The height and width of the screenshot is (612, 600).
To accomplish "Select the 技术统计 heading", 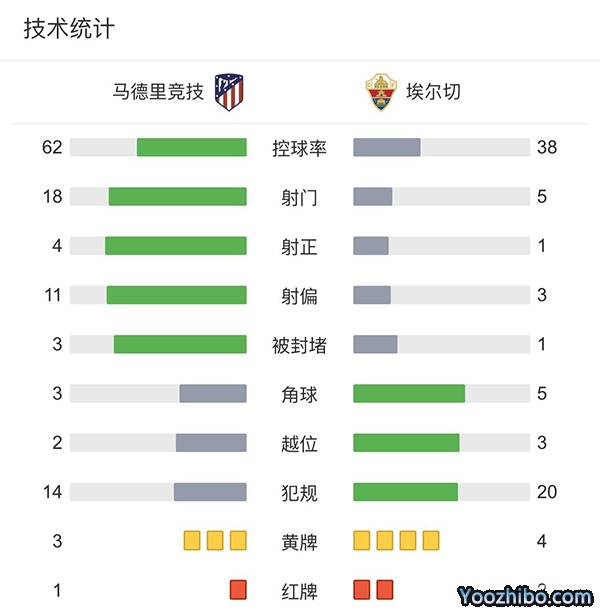I will pos(69,29).
